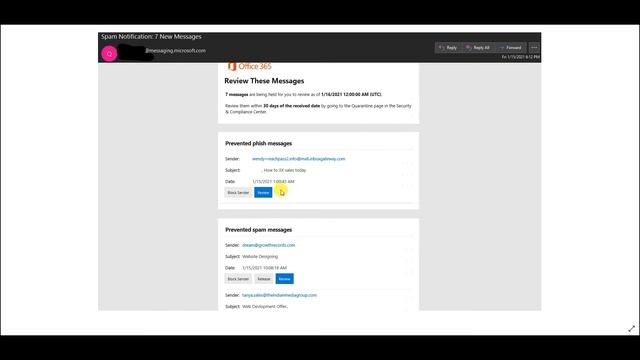Click the email received timestamp under Forward
Viewport: 640px width, 360px height.
click(x=520, y=57)
